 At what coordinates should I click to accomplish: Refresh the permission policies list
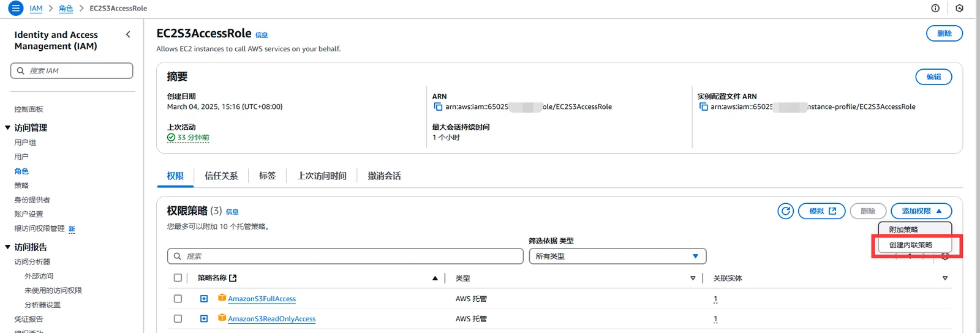point(786,211)
